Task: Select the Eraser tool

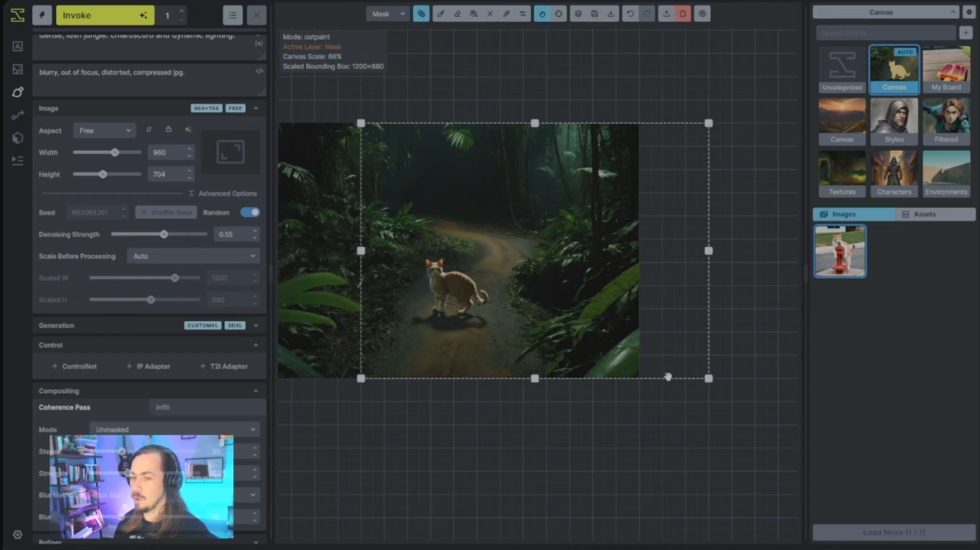Action: tap(457, 14)
